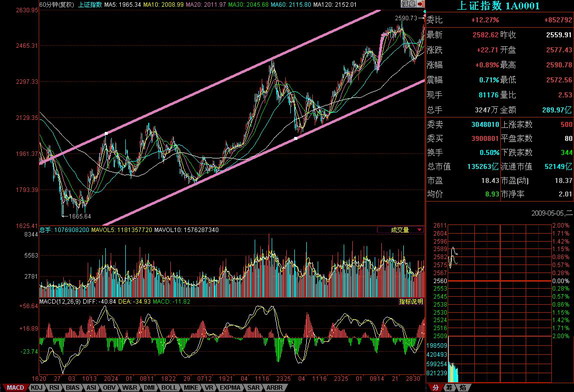Viewport: 574px width, 392px height.
Task: Click the gray button beside the red arrow
Action: point(409,4)
